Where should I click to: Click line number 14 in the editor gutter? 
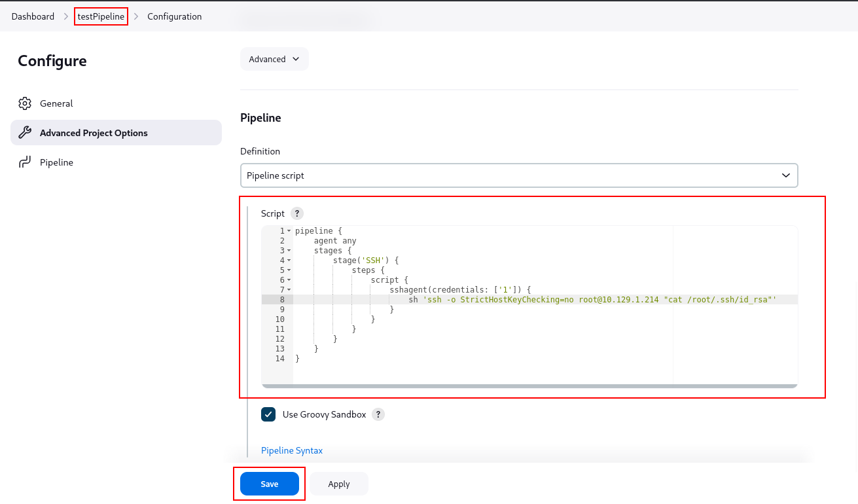[280, 359]
